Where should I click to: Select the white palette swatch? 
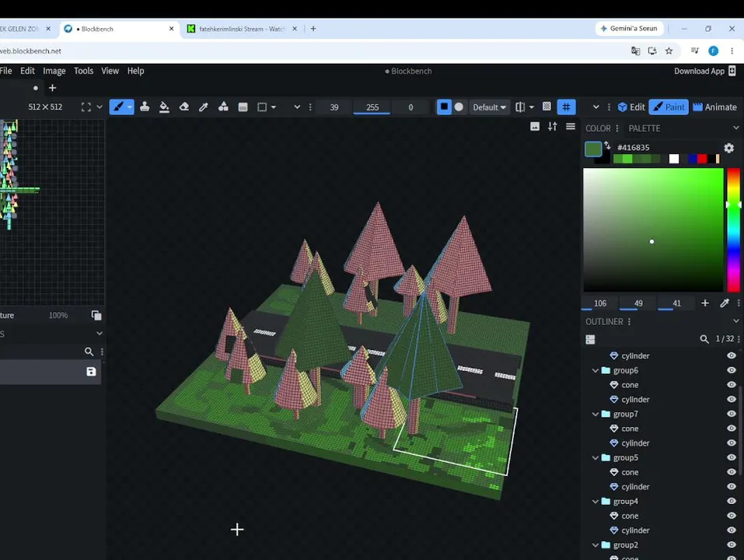pos(674,159)
